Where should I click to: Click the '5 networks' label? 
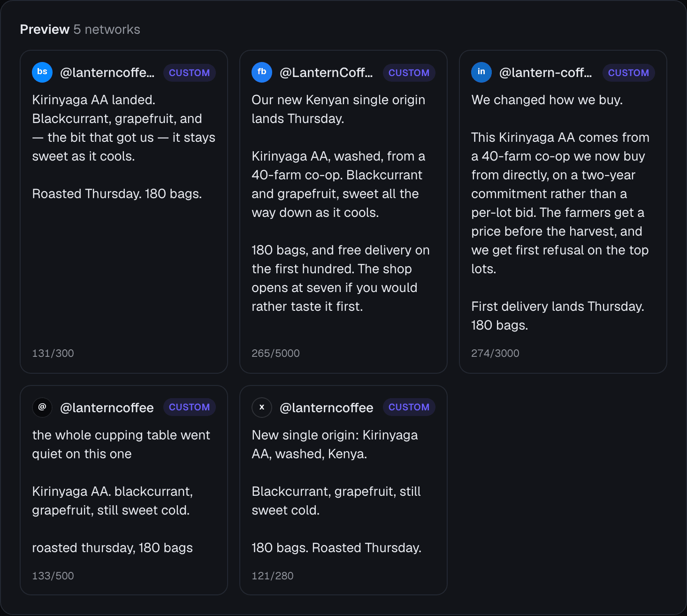(x=107, y=29)
